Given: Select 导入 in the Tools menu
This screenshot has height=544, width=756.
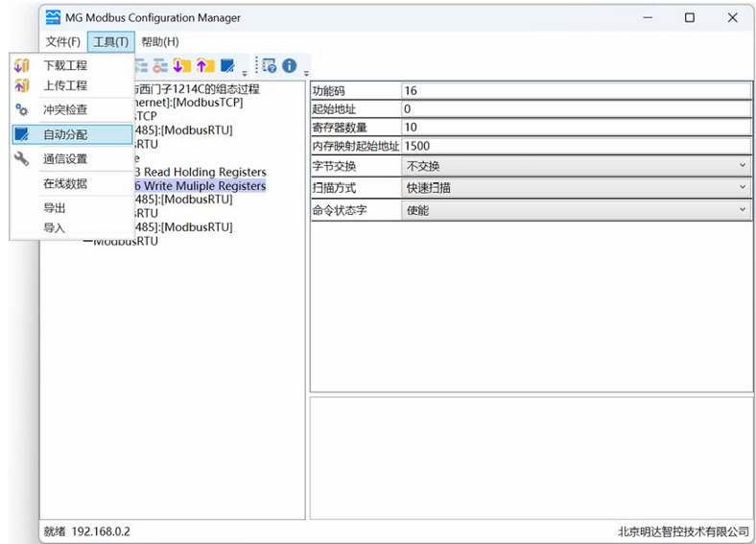Looking at the screenshot, I should tap(55, 228).
